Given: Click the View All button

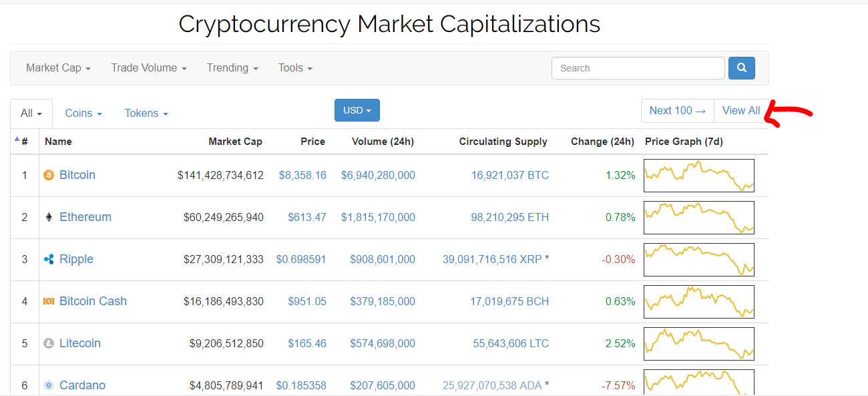Looking at the screenshot, I should coord(741,111).
